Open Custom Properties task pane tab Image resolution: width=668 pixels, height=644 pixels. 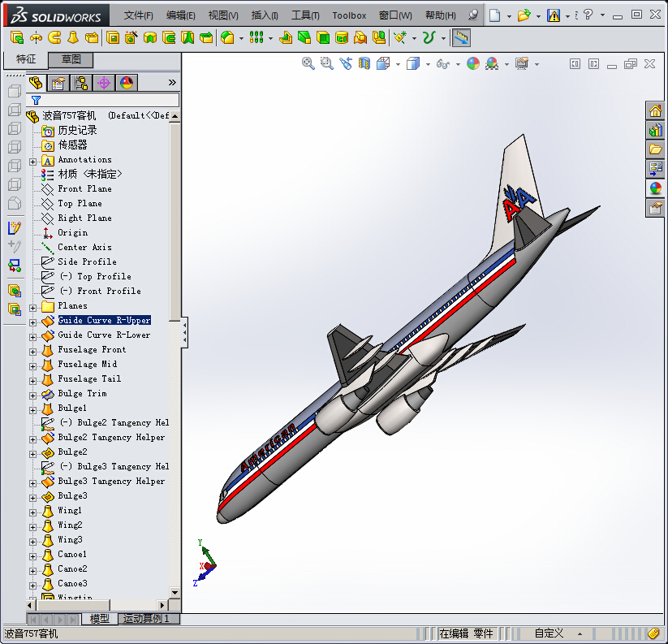[655, 208]
